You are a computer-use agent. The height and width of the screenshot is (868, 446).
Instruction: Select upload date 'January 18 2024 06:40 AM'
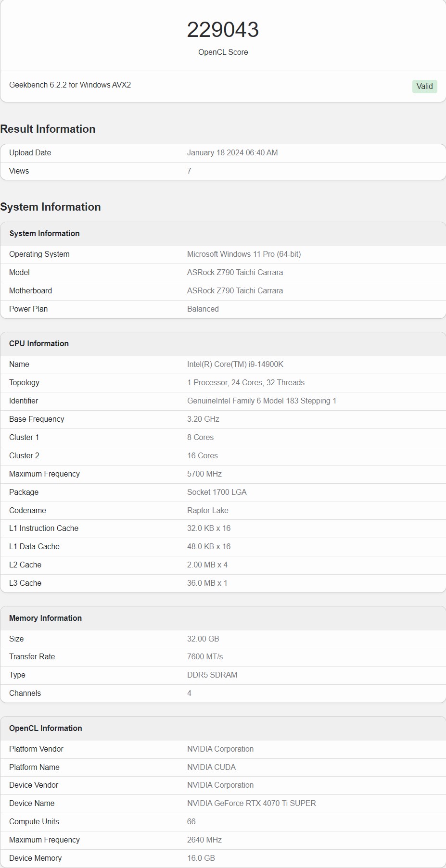232,152
